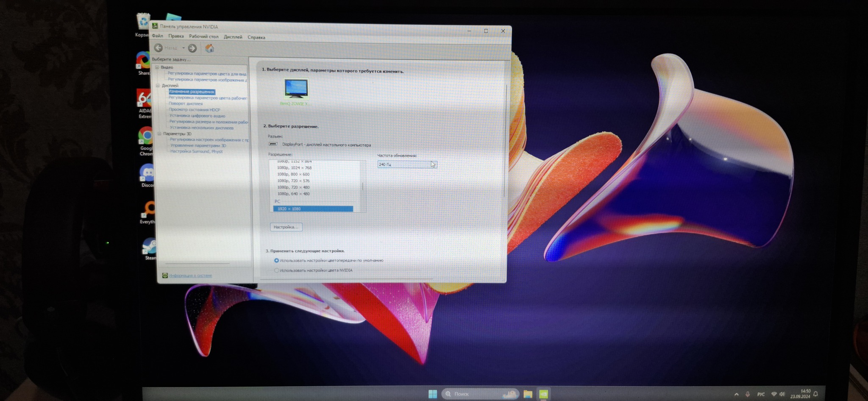Open the Discord desktop shortcut
Viewport: 868px width, 401px height.
[x=148, y=173]
